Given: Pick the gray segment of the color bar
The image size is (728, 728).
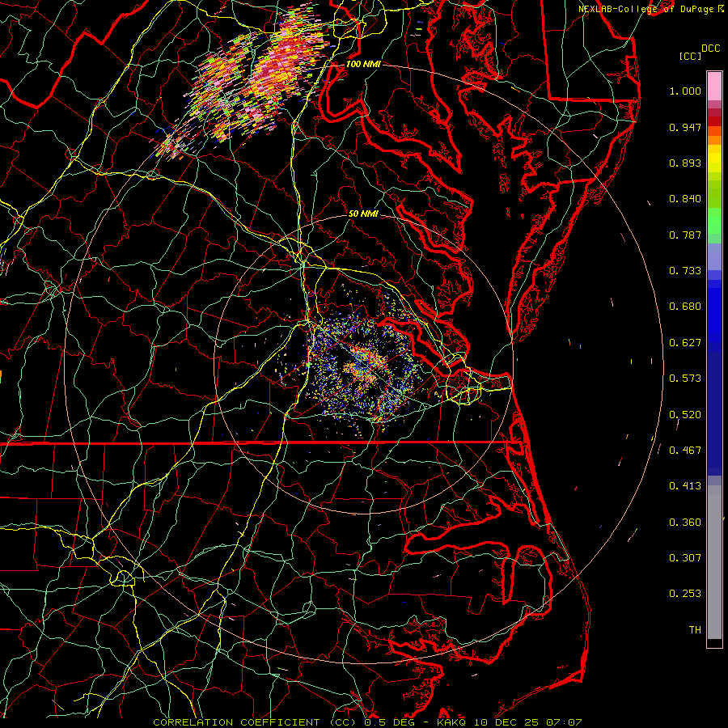Looking at the screenshot, I should pyautogui.click(x=714, y=562).
